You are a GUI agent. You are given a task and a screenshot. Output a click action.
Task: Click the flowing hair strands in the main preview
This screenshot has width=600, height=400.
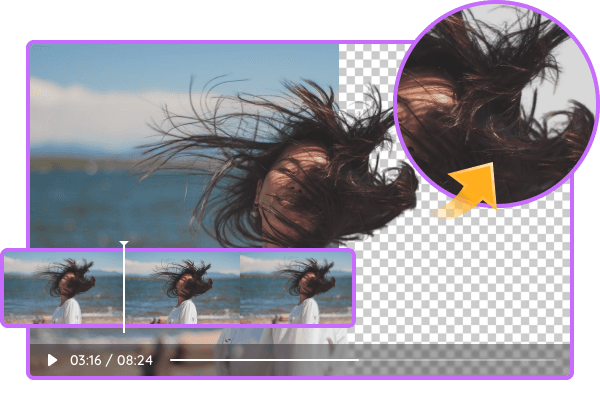220,150
